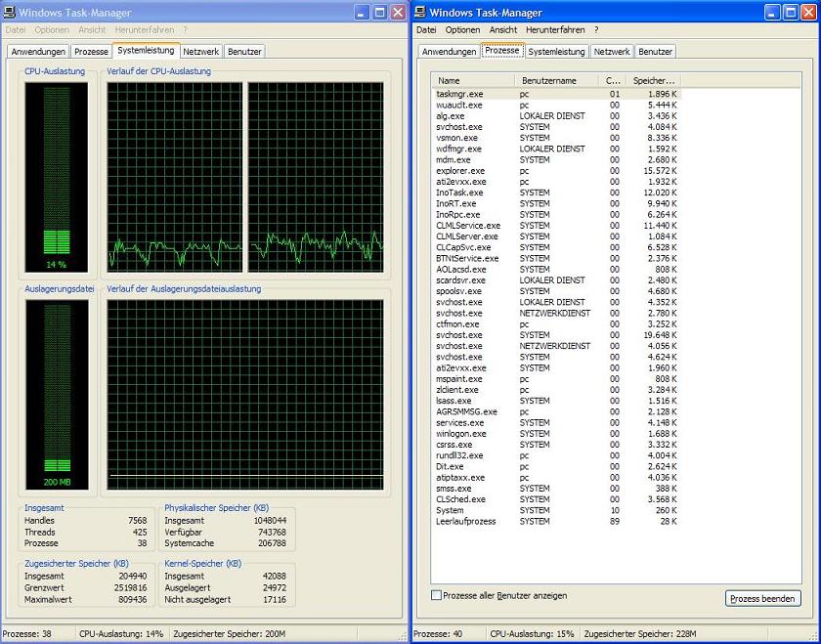Open the ? help menu in the right window
The width and height of the screenshot is (821, 644).
click(x=596, y=30)
